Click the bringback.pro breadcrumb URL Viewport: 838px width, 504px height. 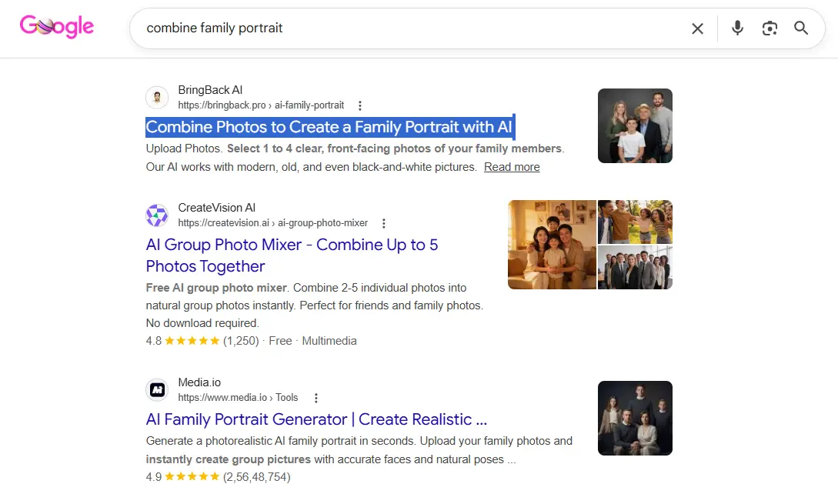click(x=260, y=105)
